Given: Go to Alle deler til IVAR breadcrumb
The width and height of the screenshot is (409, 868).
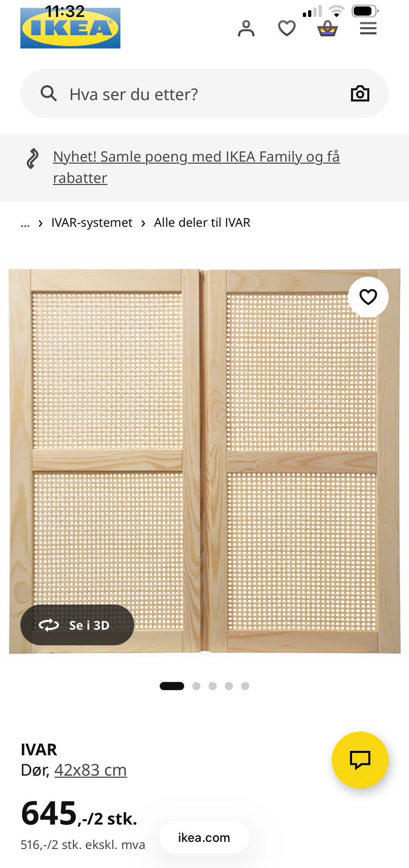Looking at the screenshot, I should coord(202,223).
